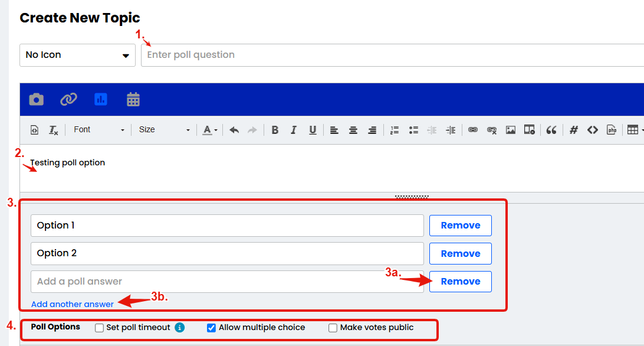Click the Add a poll answer field
The image size is (644, 346).
coord(227,282)
